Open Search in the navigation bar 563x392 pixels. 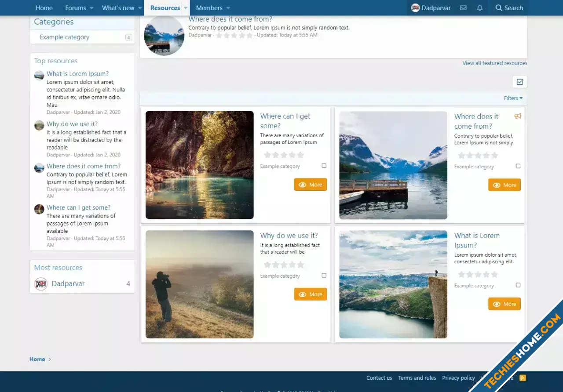[509, 8]
